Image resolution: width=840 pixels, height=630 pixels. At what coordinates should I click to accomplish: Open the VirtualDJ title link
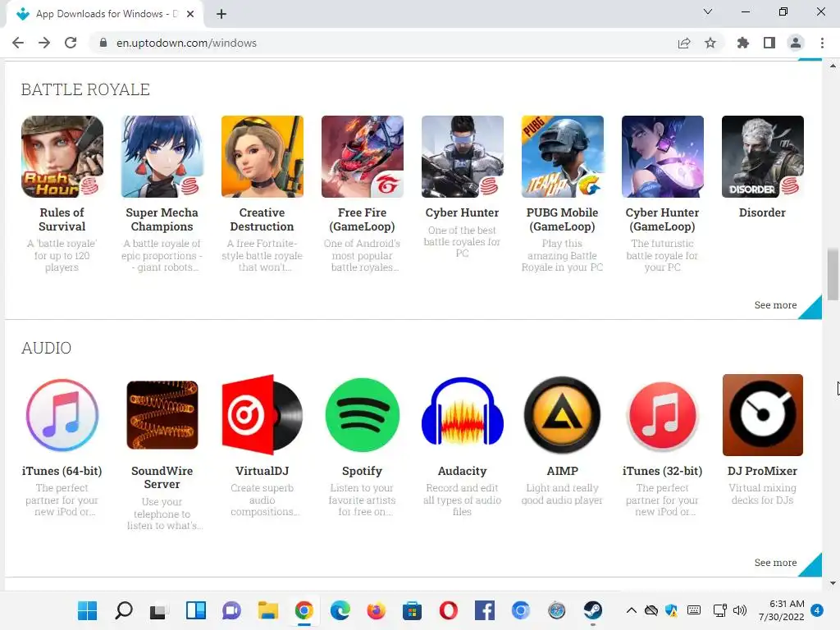point(262,471)
